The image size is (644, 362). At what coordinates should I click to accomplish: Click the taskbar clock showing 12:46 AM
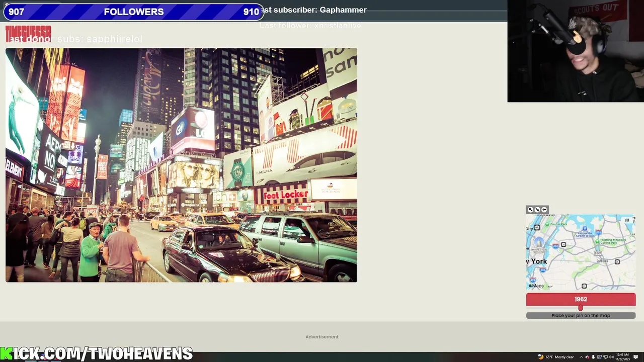coord(623,357)
